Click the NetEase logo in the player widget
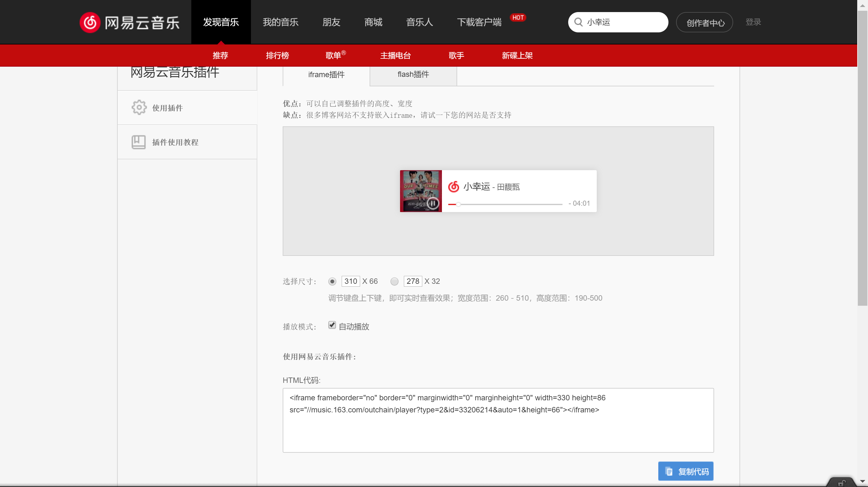This screenshot has width=868, height=487. (454, 186)
